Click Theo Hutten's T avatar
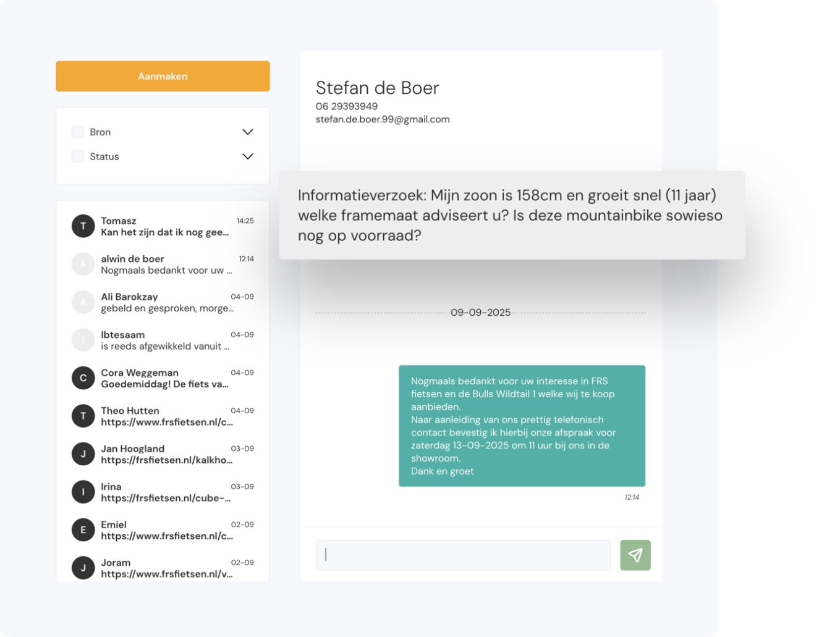 point(83,416)
